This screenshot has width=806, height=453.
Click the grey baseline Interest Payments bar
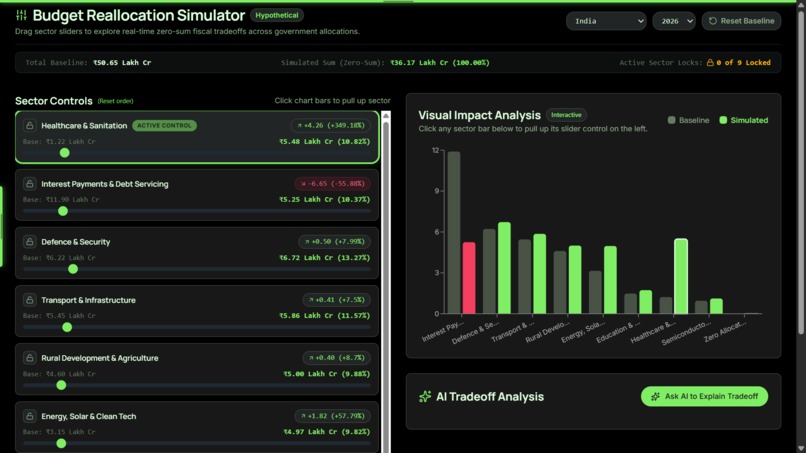(454, 232)
